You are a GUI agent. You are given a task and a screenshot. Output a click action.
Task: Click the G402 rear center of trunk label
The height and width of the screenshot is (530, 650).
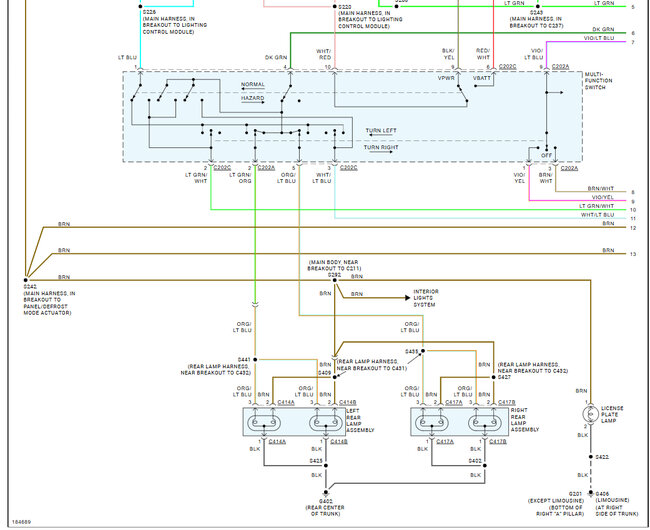coord(325,507)
